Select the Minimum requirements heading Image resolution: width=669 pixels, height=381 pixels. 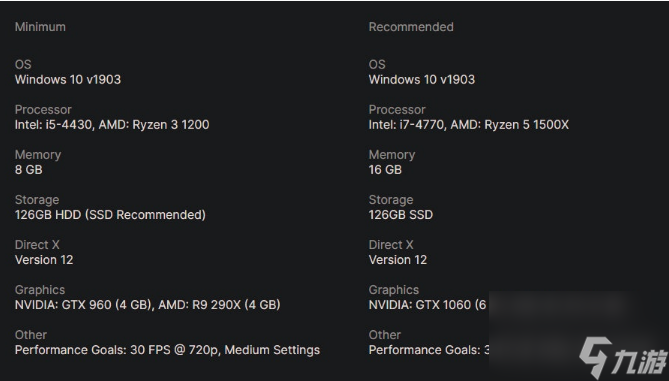click(x=40, y=27)
